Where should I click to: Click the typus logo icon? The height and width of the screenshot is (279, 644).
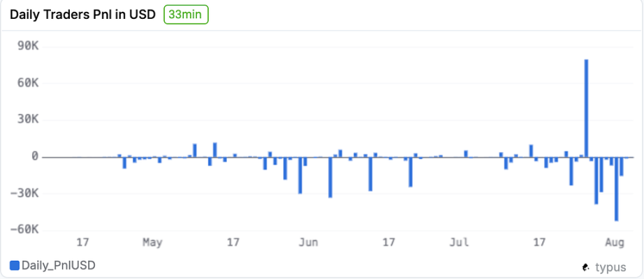[585, 267]
